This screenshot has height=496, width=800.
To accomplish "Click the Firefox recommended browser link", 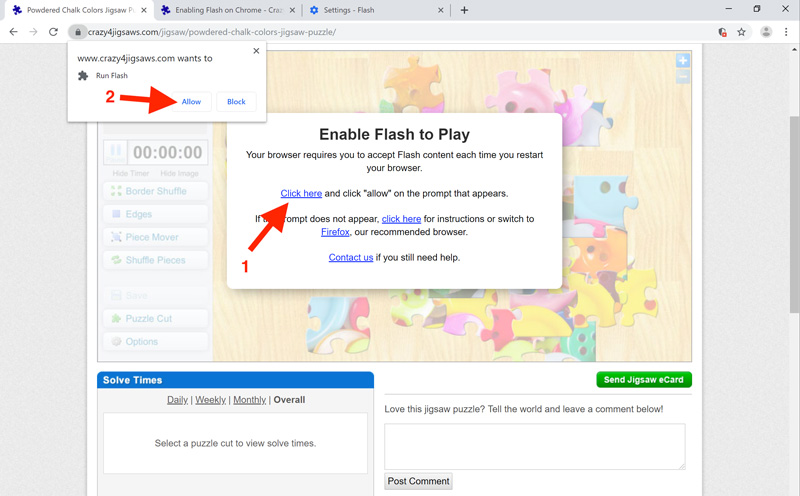I will tap(335, 232).
